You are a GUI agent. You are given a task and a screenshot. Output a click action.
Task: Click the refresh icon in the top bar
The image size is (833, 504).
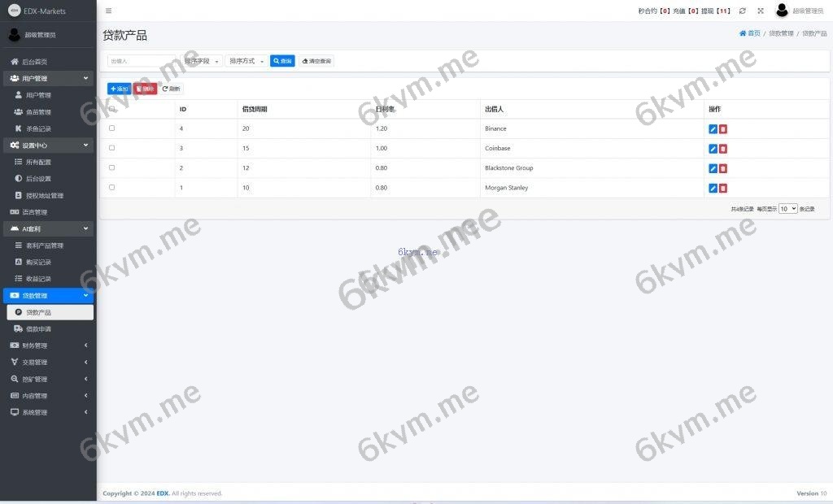pyautogui.click(x=742, y=11)
